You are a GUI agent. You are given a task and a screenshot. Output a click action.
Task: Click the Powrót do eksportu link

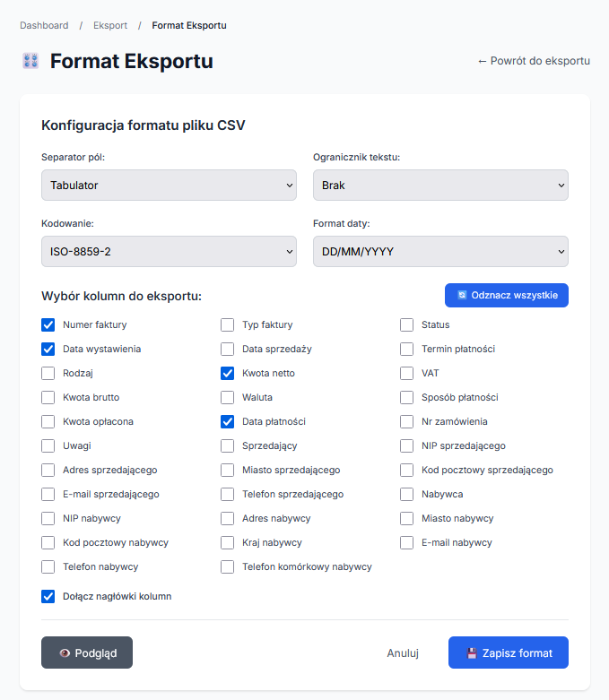tap(534, 61)
